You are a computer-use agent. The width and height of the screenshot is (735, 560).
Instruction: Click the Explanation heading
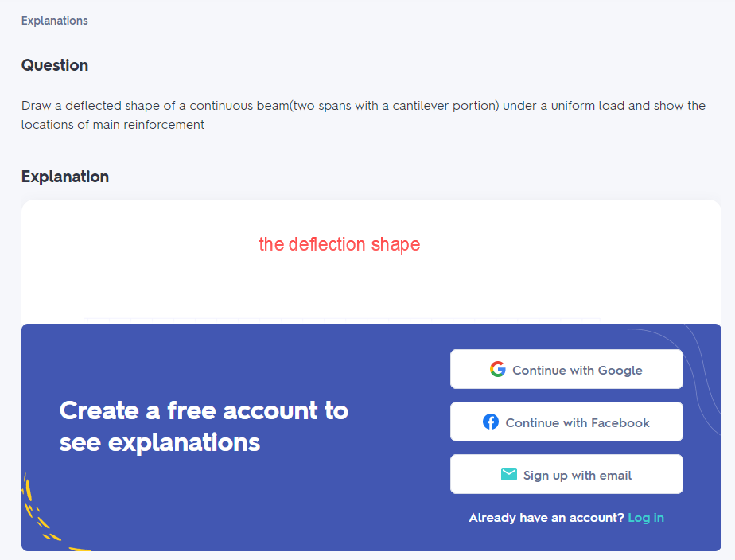coord(65,177)
